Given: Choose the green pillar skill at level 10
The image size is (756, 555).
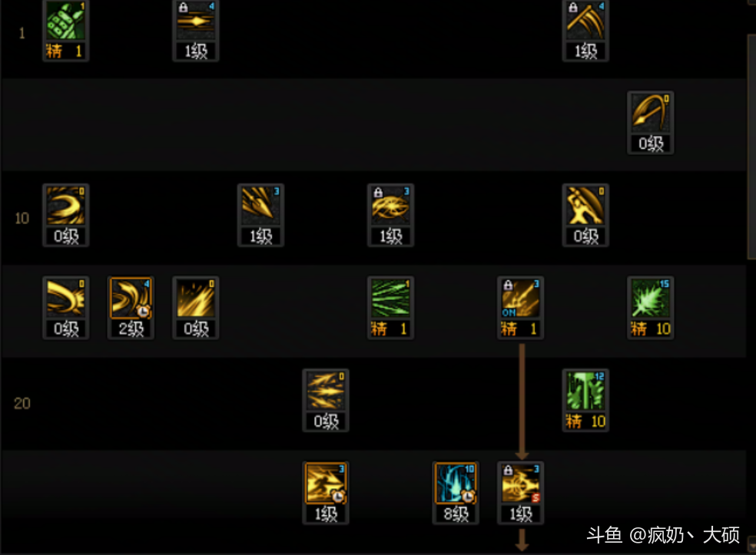Looking at the screenshot, I should [x=585, y=391].
